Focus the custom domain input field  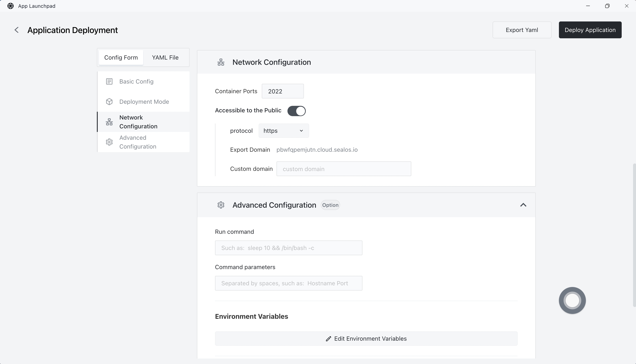(x=343, y=169)
